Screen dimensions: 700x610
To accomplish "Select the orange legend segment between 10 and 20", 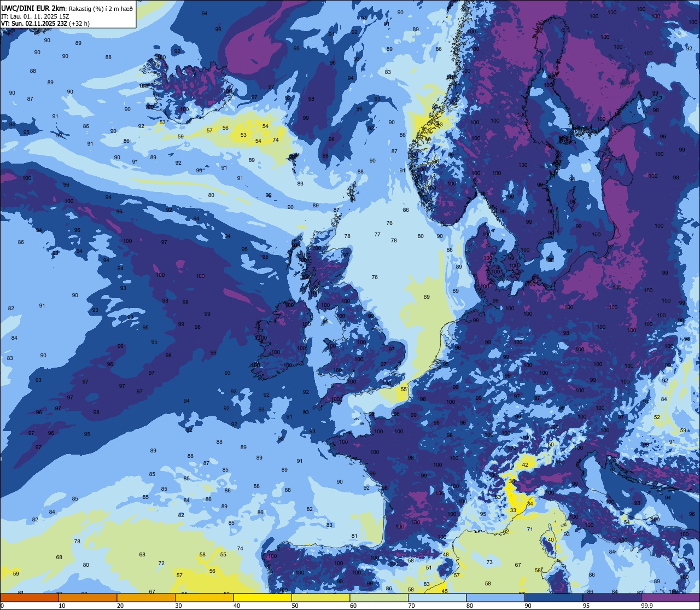I will click(87, 598).
